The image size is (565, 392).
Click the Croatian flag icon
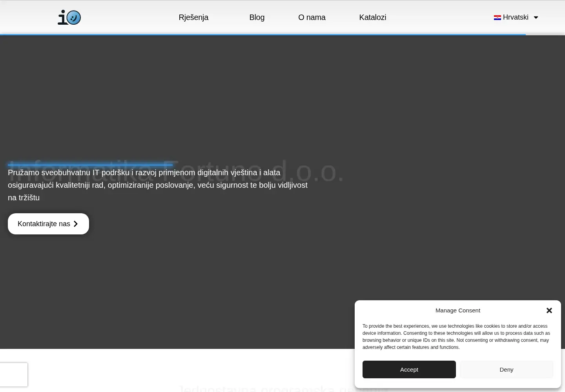(498, 18)
